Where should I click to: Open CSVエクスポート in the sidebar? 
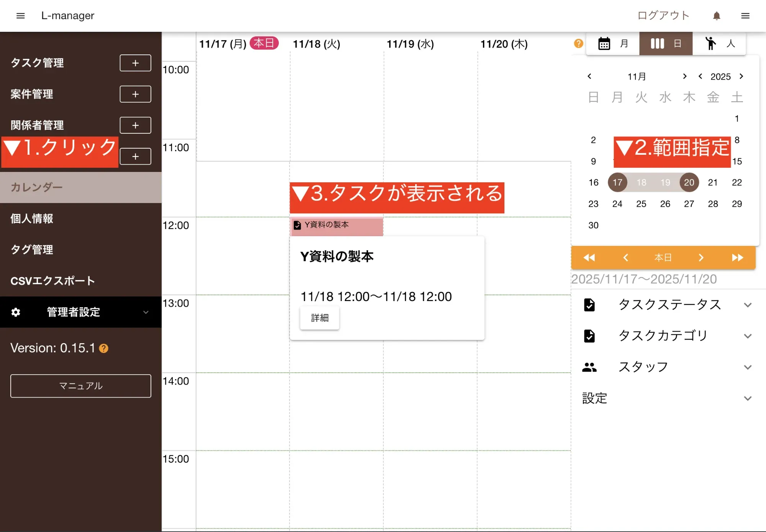coord(53,281)
